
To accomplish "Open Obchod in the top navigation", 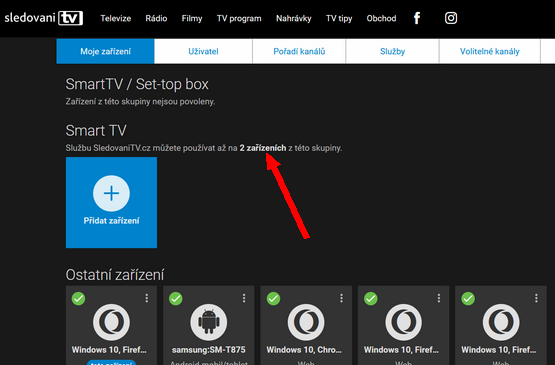I will tap(381, 18).
